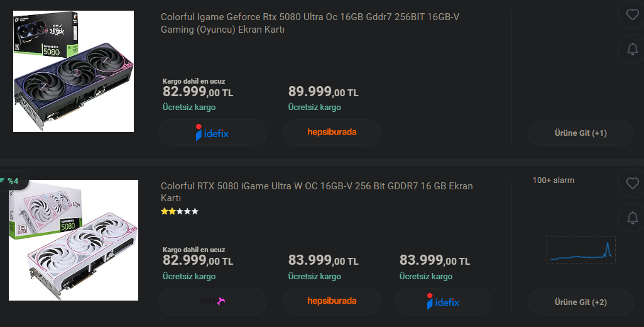Open the n11 store offer for Ultra W OC
The height and width of the screenshot is (327, 644).
(x=213, y=301)
